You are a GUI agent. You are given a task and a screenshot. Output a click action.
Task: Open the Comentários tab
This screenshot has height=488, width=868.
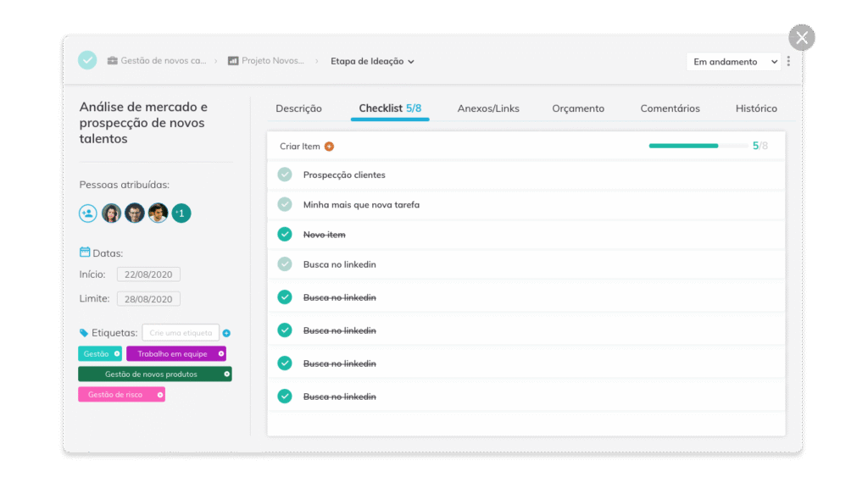tap(670, 108)
